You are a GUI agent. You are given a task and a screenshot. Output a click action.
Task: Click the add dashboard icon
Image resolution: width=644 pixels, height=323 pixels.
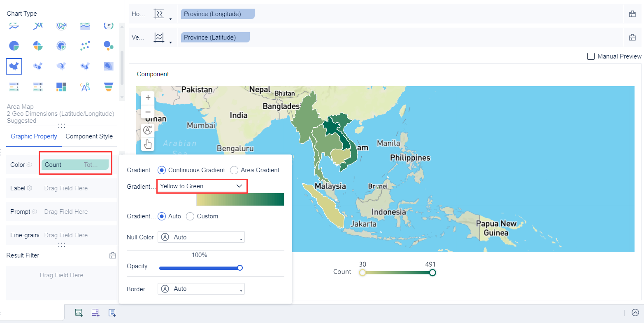pos(95,313)
